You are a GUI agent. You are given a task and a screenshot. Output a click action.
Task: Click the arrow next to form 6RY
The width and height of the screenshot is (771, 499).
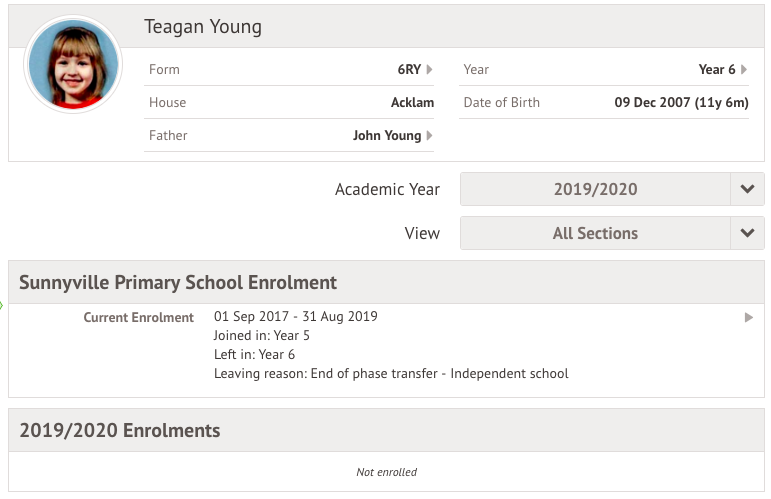pyautogui.click(x=429, y=69)
